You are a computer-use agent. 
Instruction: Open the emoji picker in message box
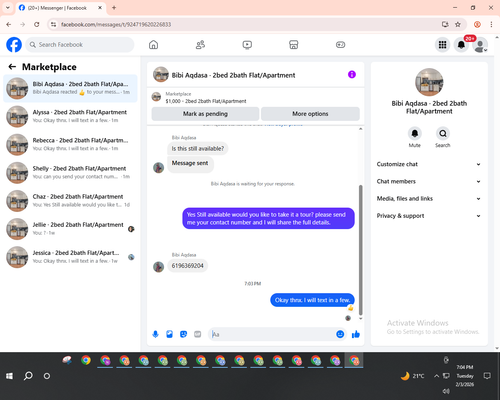340,334
